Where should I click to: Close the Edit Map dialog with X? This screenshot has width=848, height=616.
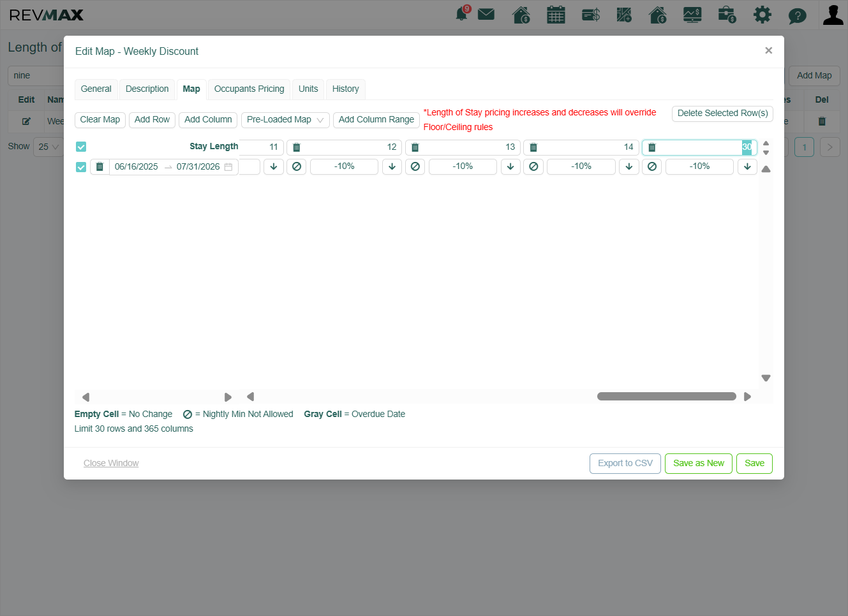769,50
